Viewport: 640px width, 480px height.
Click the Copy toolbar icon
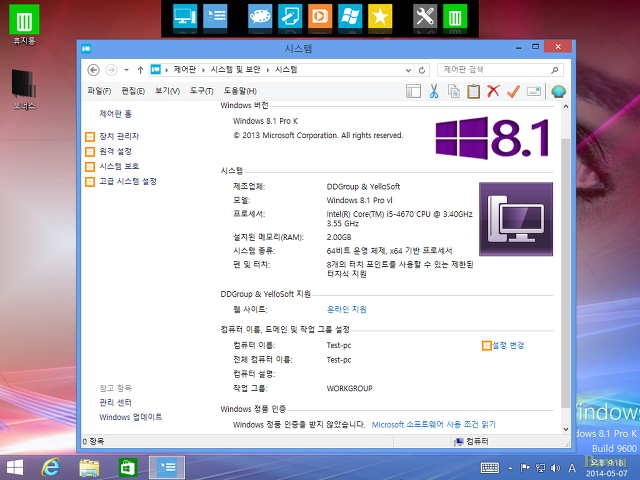(453, 91)
